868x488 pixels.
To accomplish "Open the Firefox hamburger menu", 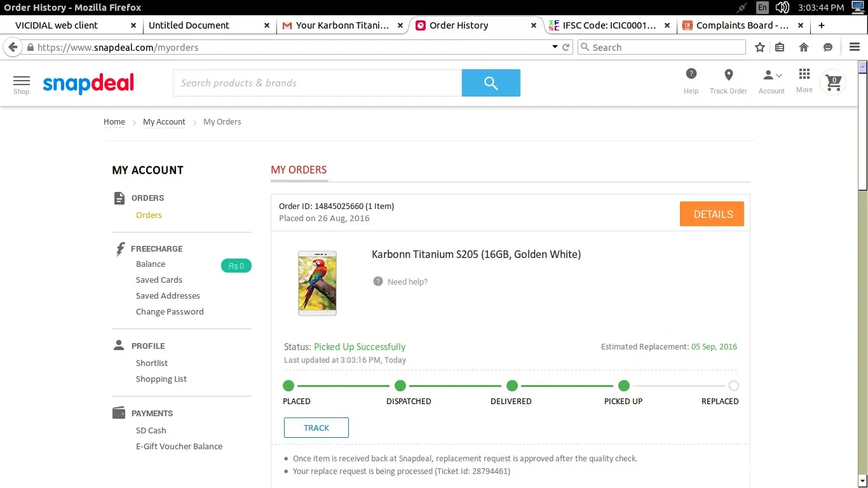I will 855,48.
